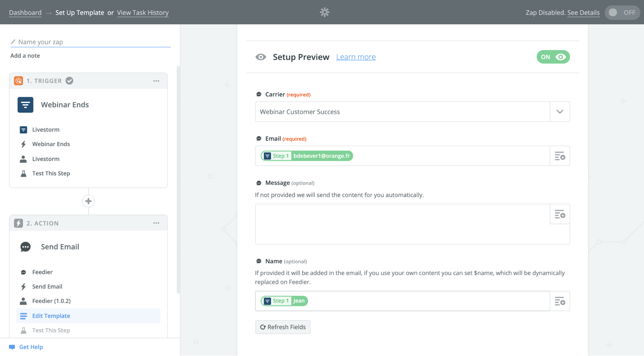Click the Get Help chat icon
Image resolution: width=644 pixels, height=356 pixels.
point(12,347)
